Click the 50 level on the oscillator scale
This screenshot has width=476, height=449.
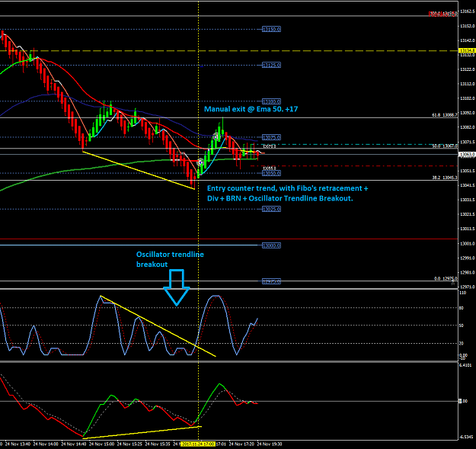(462, 326)
